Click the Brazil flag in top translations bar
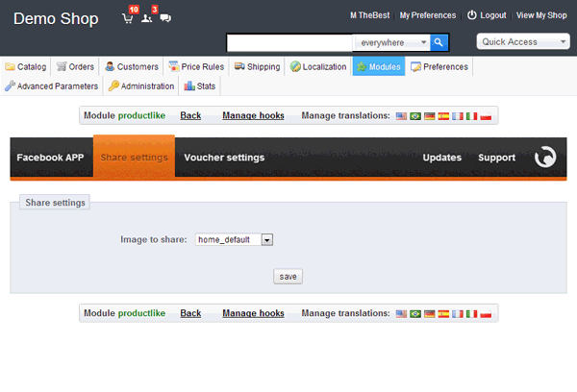Viewport: 577px width, 392px height. [x=415, y=115]
